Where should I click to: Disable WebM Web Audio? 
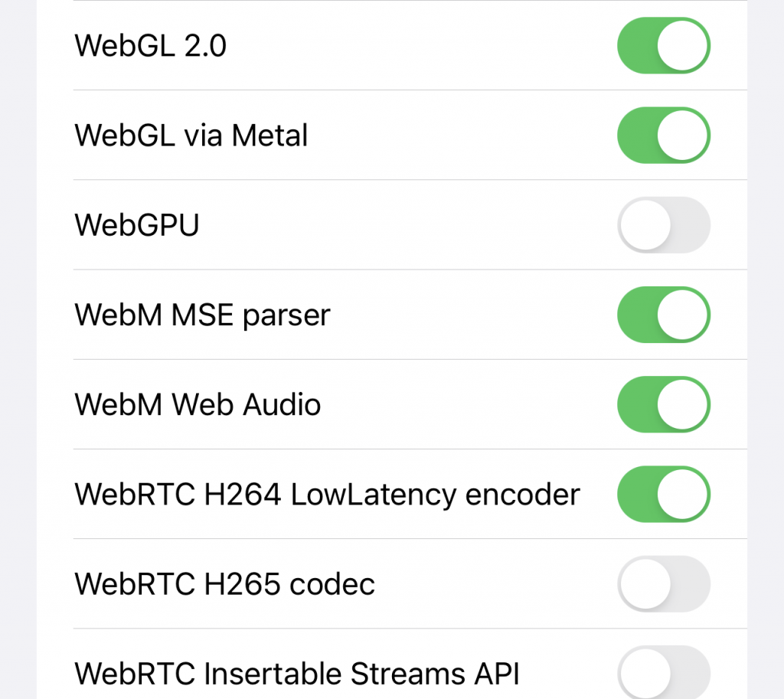663,404
